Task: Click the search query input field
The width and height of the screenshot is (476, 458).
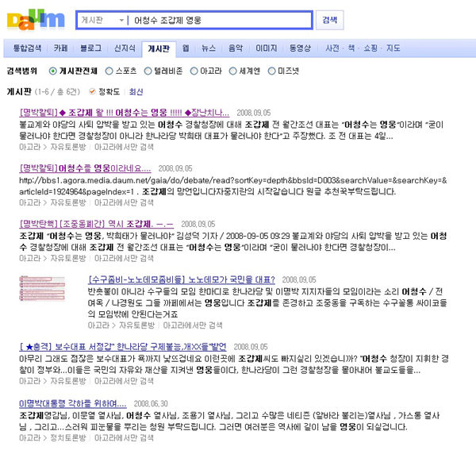Action: [221, 21]
